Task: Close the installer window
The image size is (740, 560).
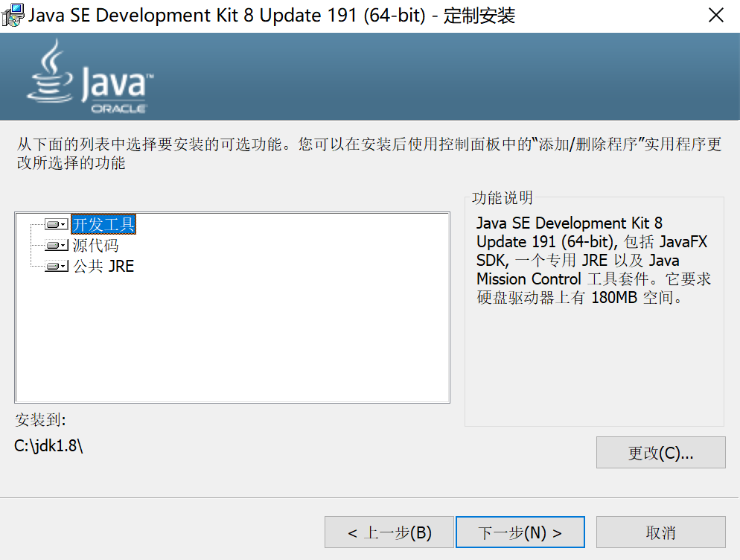Action: 716,14
